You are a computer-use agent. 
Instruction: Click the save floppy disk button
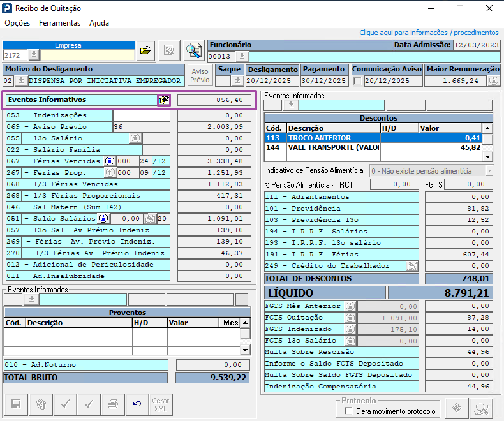pos(16,404)
